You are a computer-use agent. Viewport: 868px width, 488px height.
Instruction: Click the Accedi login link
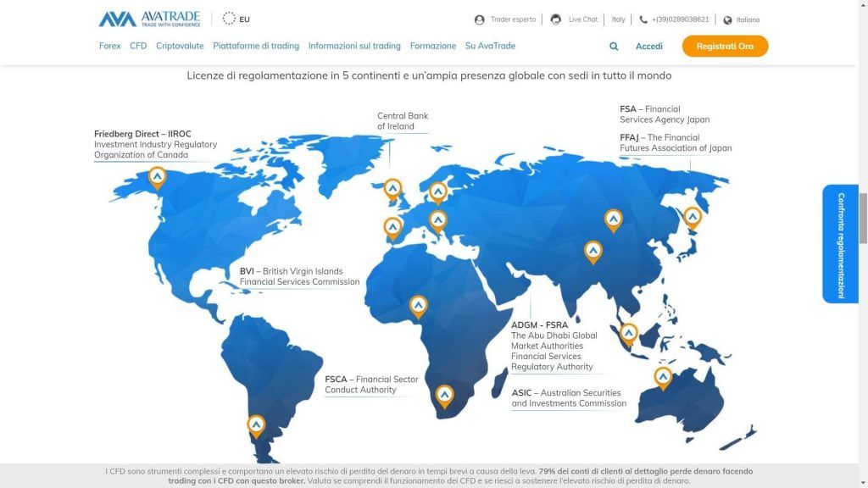point(648,47)
